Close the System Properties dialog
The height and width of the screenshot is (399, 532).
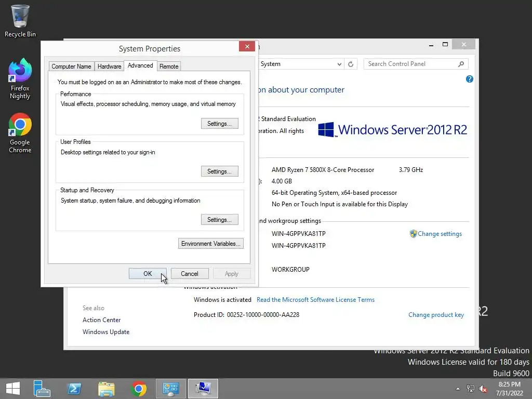coord(247,46)
